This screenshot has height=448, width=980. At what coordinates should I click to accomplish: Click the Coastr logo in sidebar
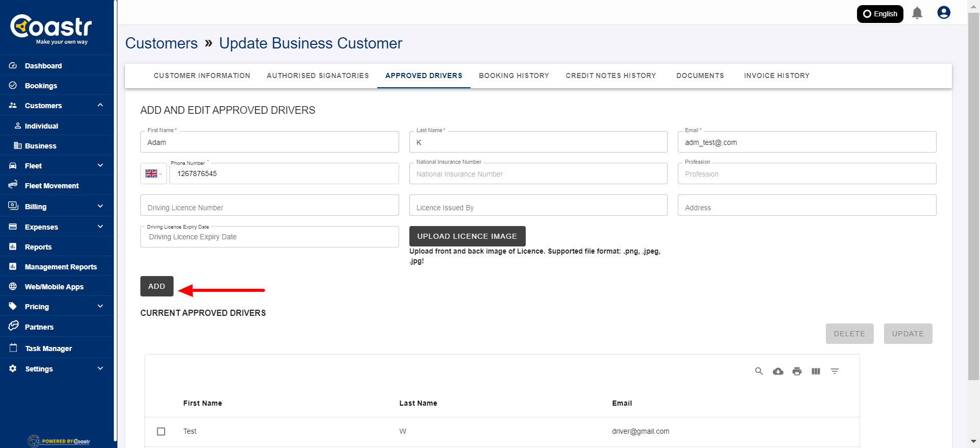pyautogui.click(x=51, y=29)
